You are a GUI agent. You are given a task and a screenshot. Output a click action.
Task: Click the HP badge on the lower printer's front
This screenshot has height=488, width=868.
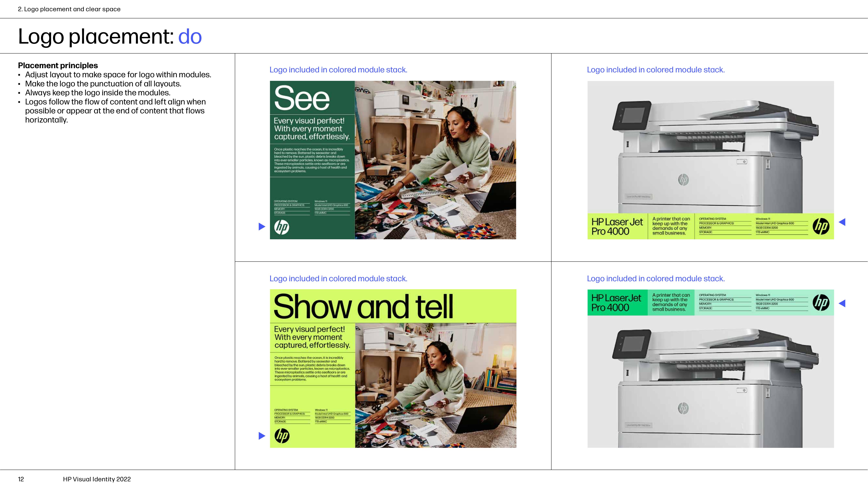tap(683, 408)
